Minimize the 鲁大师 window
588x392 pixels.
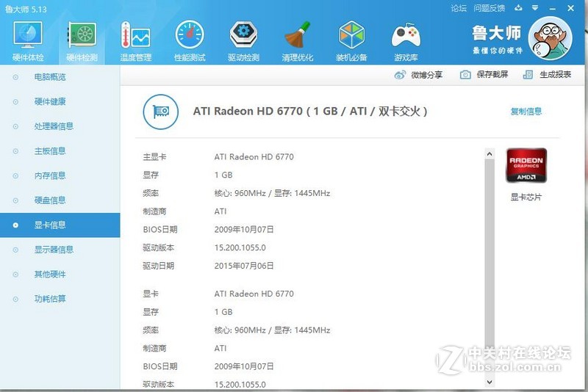click(553, 8)
